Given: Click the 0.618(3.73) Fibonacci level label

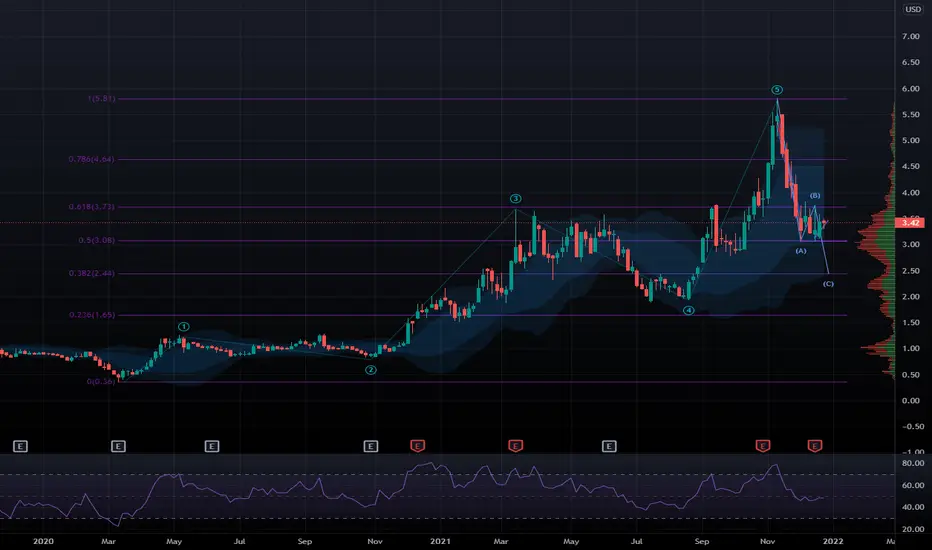Looking at the screenshot, I should [x=92, y=207].
